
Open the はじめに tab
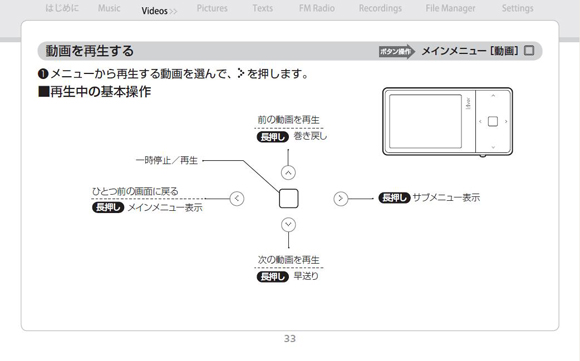[62, 8]
